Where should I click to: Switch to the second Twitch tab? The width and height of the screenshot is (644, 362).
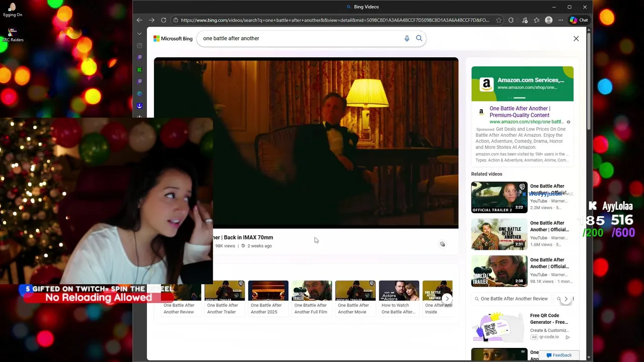pos(139,81)
